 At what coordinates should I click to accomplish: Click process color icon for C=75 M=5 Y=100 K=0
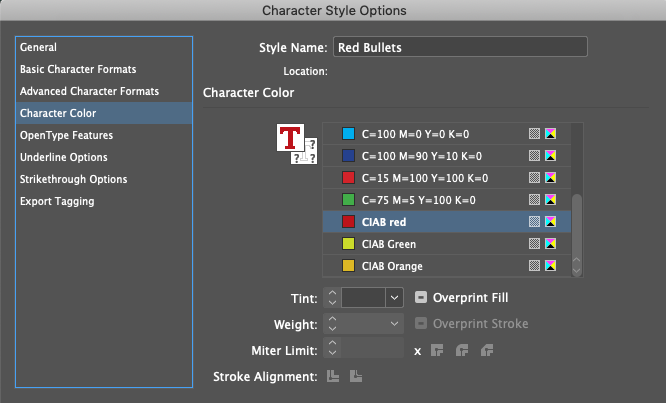click(x=534, y=200)
